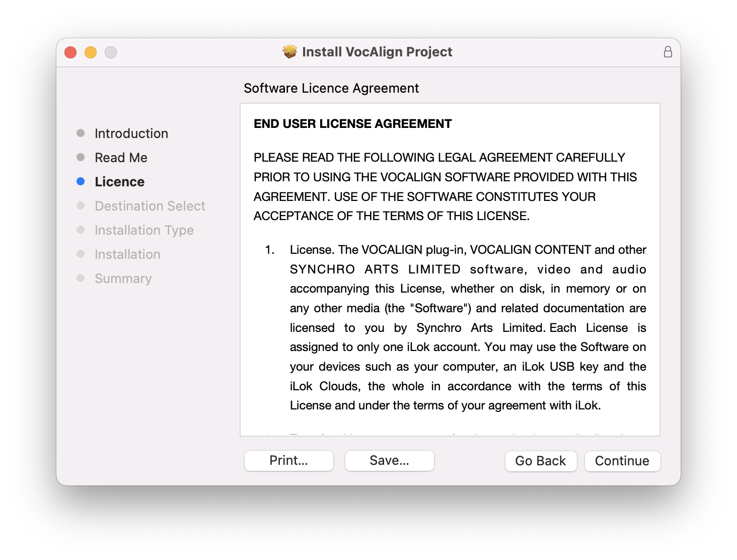737x560 pixels.
Task: Select the Read Me step
Action: tap(121, 158)
